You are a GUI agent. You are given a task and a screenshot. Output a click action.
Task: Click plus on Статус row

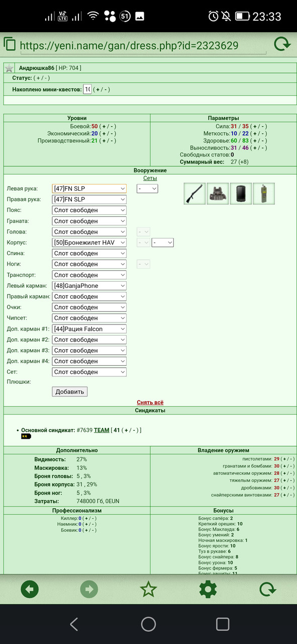click(x=37, y=78)
